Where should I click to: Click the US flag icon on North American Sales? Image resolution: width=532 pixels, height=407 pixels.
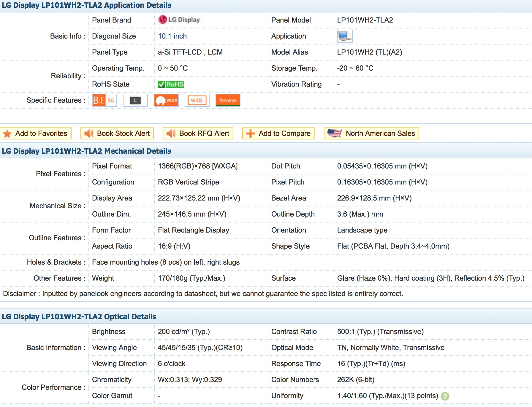tap(335, 133)
